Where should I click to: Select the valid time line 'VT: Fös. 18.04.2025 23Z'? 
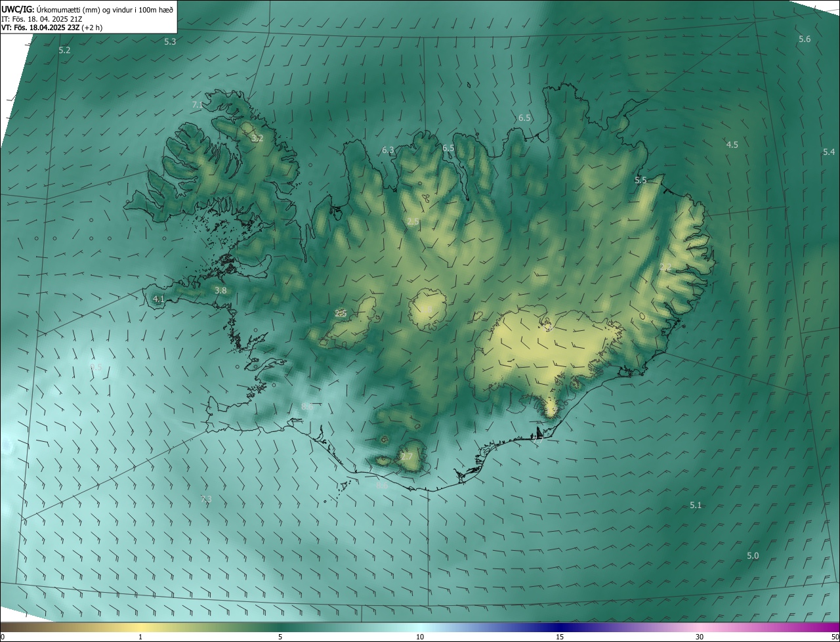[x=40, y=28]
